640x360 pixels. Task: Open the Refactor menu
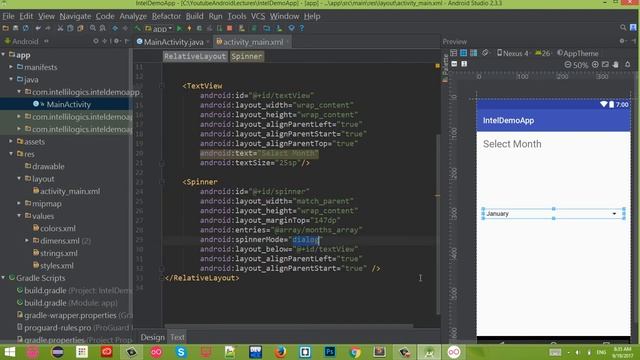166,16
